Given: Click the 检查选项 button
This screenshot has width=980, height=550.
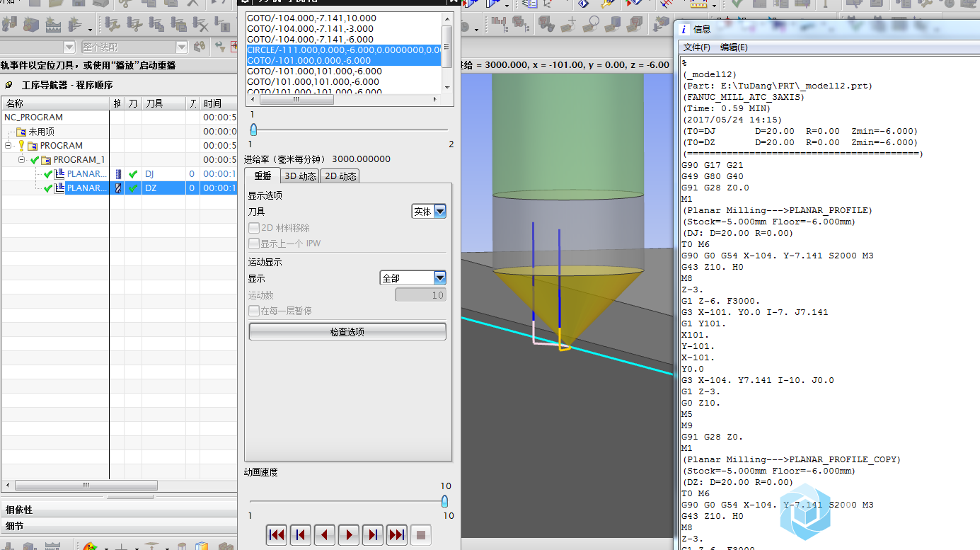Looking at the screenshot, I should 347,331.
